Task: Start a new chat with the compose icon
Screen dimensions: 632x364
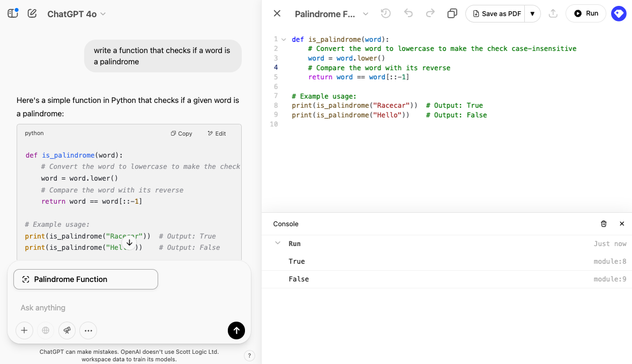Action: tap(32, 13)
